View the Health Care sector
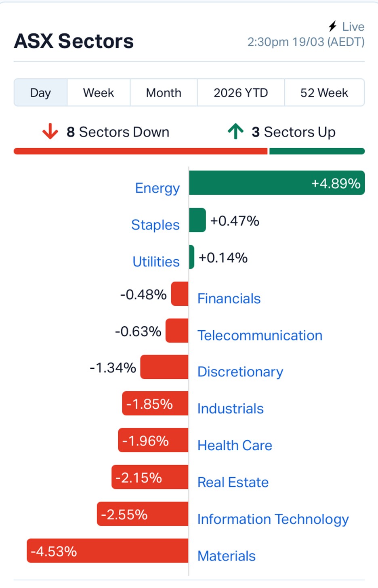This screenshot has width=378, height=588. click(235, 445)
